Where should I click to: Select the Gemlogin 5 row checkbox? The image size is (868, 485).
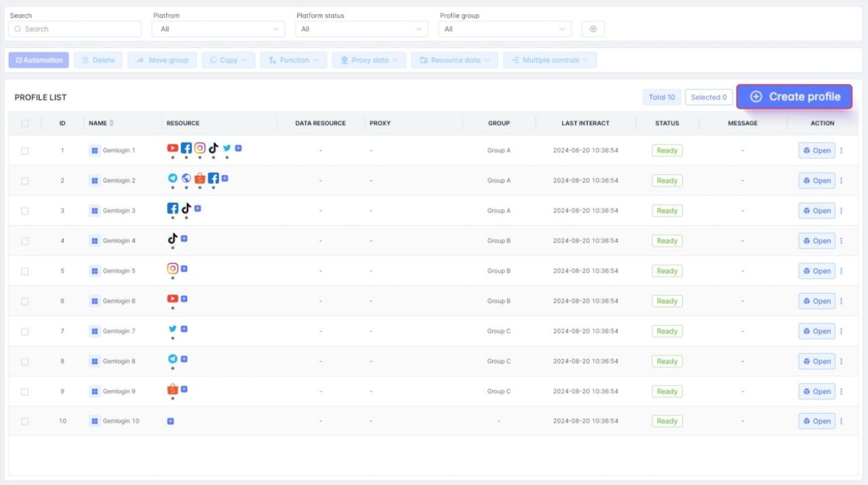25,271
